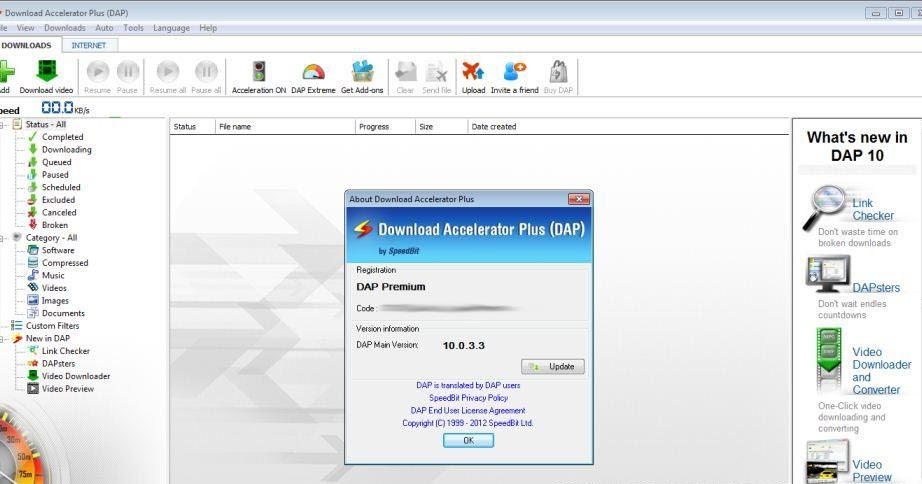Open the SpeedBit Privacy Policy link

click(x=468, y=398)
